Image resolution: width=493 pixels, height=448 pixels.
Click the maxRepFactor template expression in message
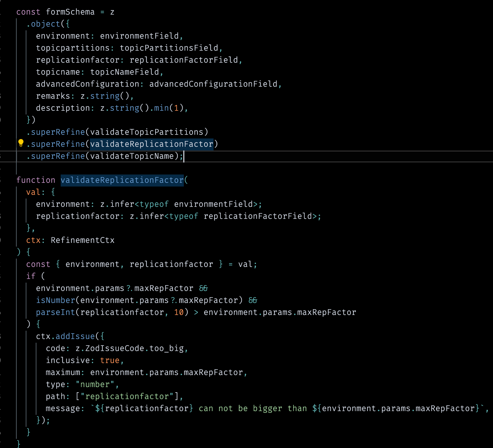(x=395, y=408)
